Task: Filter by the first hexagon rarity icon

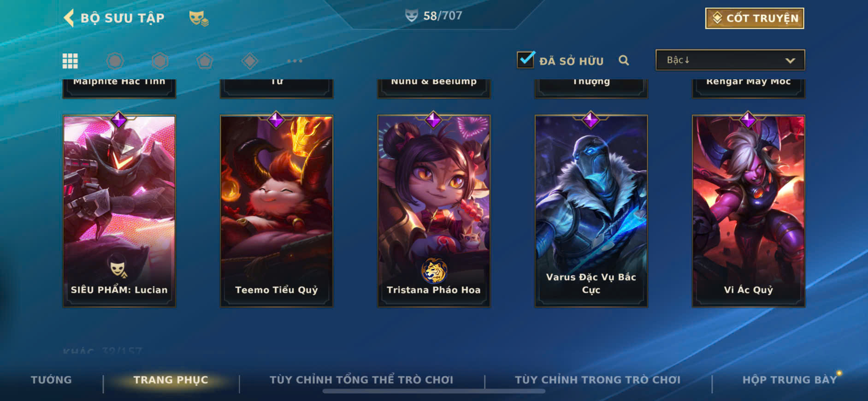Action: (115, 61)
